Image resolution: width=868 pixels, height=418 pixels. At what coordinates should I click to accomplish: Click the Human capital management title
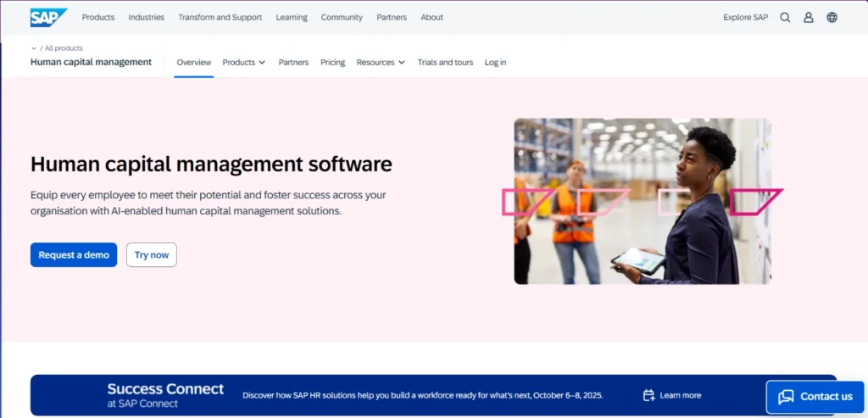(91, 62)
